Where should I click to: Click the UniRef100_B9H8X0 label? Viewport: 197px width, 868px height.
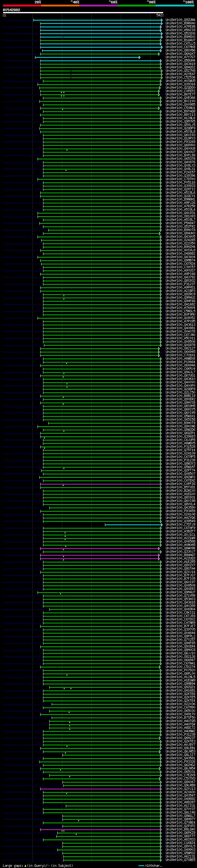pyautogui.click(x=180, y=37)
